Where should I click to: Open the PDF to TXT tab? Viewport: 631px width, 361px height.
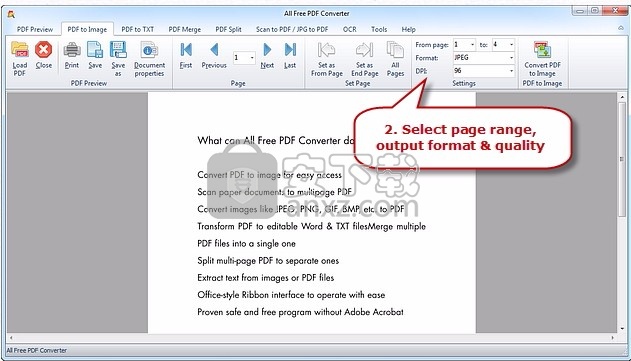[138, 29]
